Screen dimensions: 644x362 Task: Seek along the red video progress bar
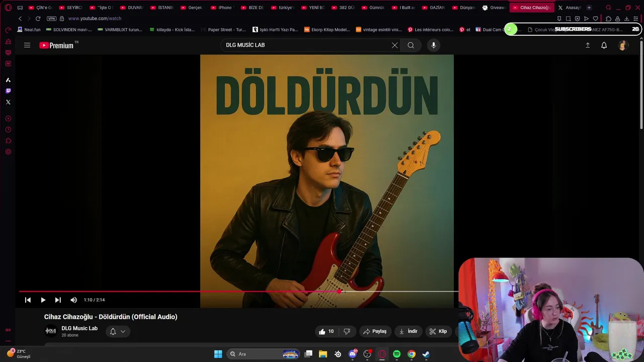pos(179,291)
